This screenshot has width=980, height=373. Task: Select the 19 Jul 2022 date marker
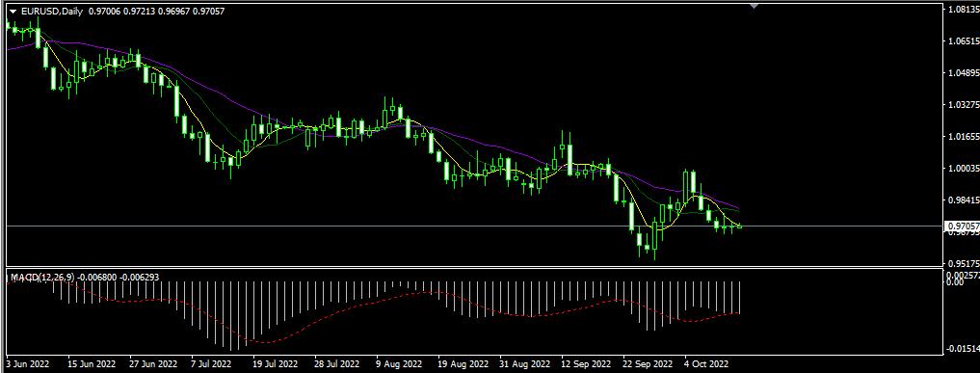[275, 362]
